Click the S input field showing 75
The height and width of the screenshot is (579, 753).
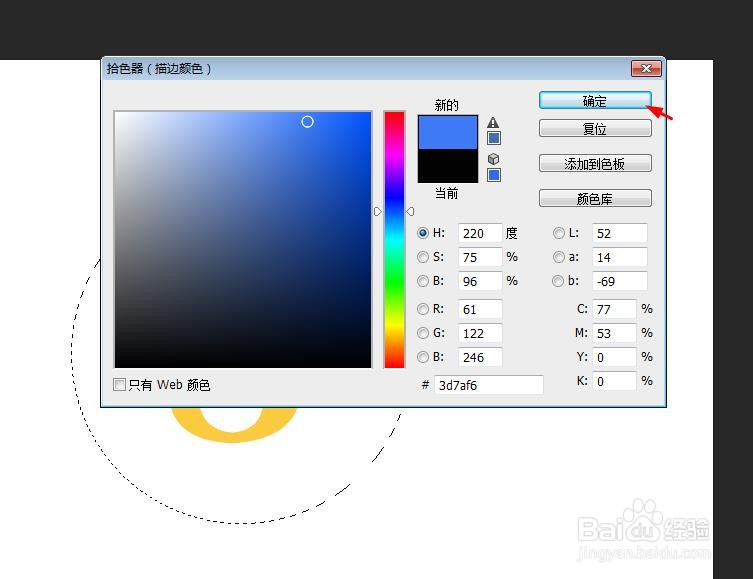click(480, 257)
